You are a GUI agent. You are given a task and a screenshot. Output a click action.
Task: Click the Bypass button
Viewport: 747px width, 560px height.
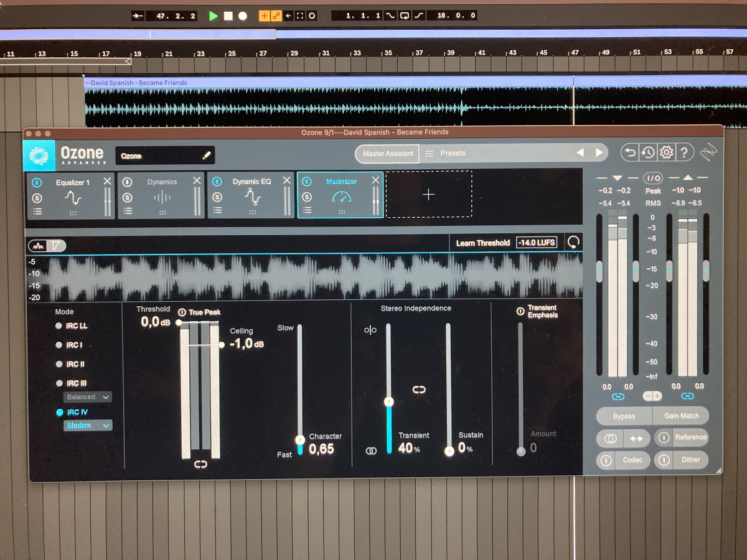[x=624, y=416]
